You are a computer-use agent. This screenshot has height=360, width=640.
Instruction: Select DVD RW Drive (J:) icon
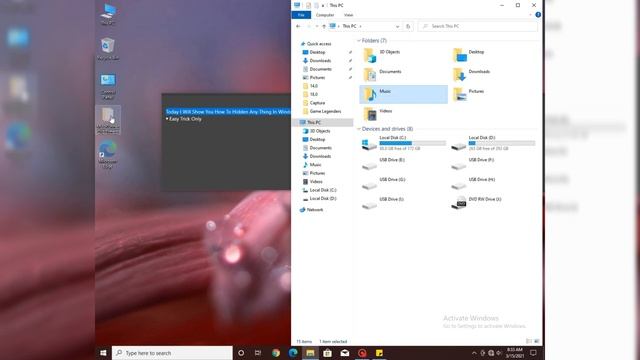click(x=458, y=203)
